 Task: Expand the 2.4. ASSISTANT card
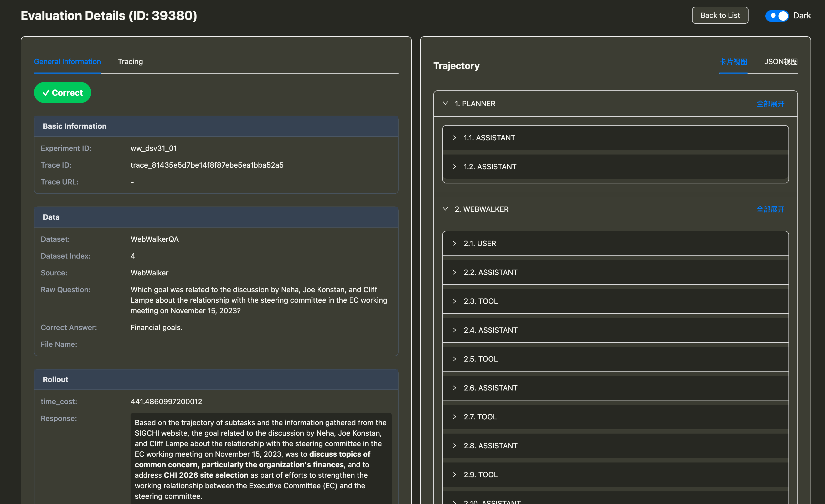pos(615,330)
